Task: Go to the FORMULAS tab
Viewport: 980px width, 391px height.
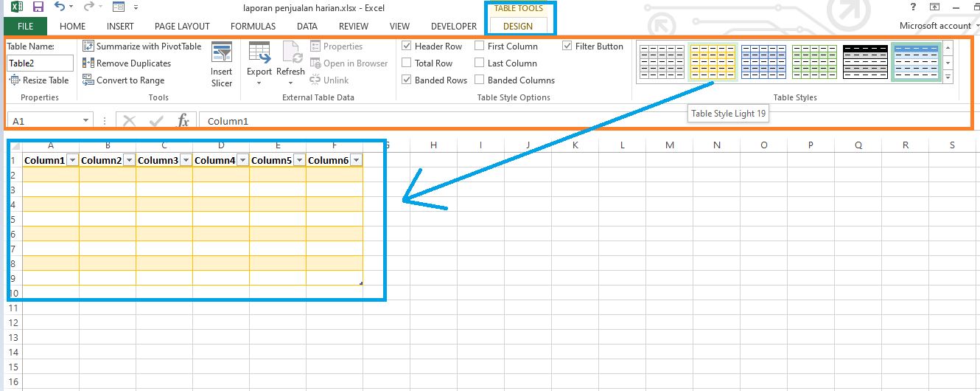Action: pyautogui.click(x=253, y=26)
